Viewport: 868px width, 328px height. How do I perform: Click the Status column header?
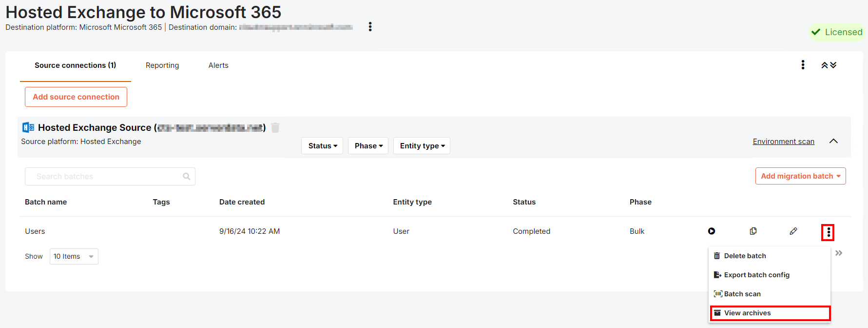[x=524, y=202]
